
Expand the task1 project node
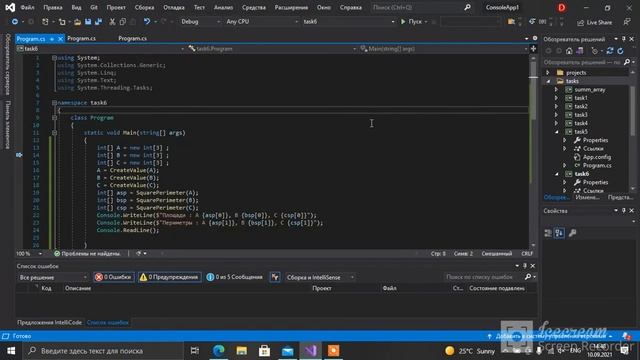point(556,98)
